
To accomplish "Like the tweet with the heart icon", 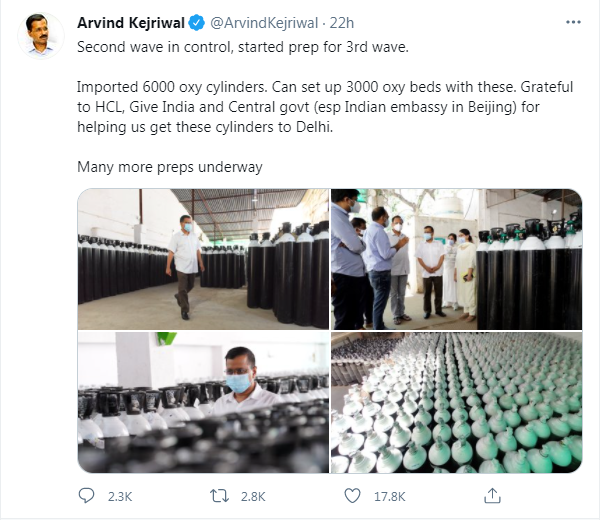I will tap(354, 496).
